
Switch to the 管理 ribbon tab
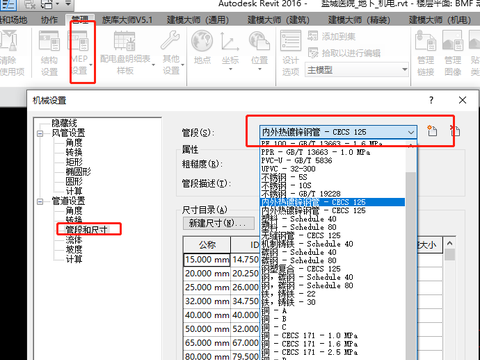80,20
